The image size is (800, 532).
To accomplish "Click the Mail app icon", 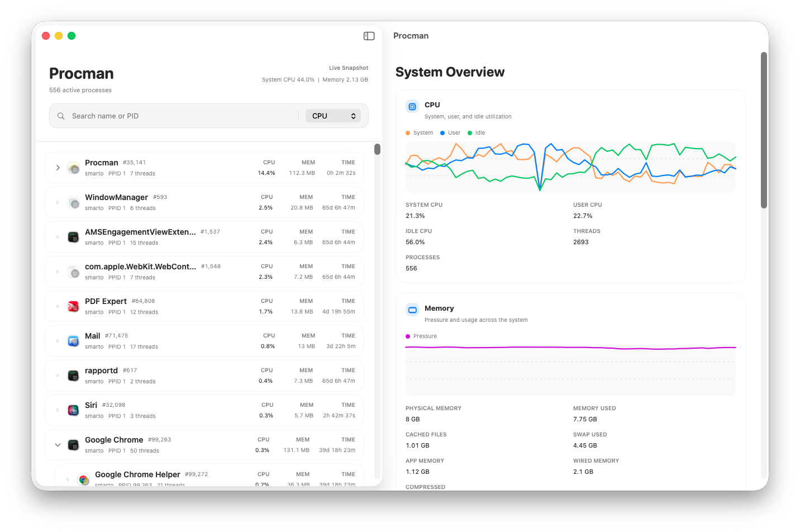I will coord(73,341).
